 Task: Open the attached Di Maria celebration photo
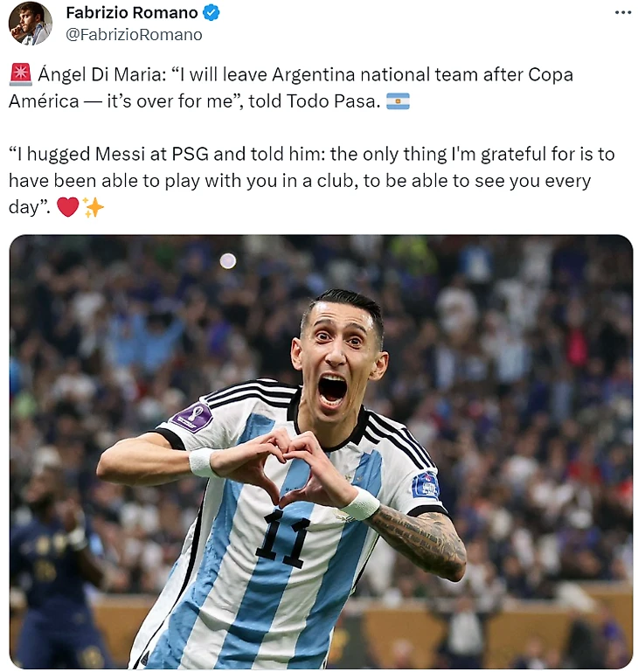tap(321, 452)
